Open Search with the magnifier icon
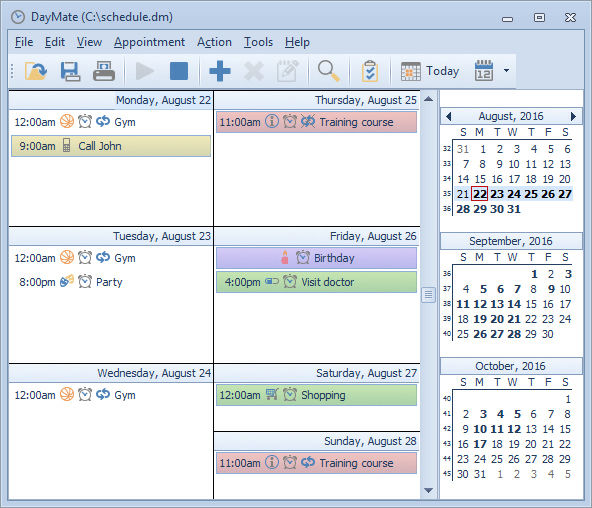 pyautogui.click(x=328, y=71)
